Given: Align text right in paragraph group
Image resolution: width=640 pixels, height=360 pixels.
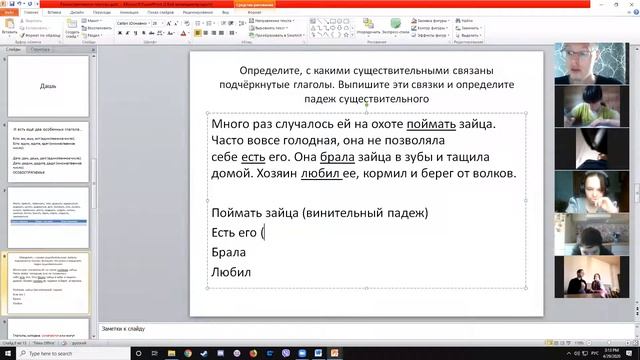Looking at the screenshot, I should click(x=213, y=33).
